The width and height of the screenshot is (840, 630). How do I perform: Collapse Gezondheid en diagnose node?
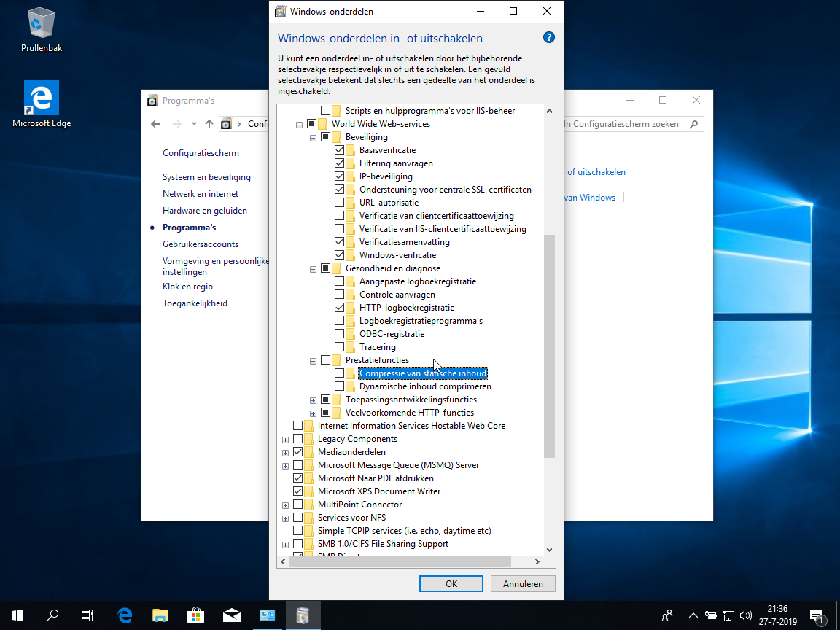[313, 269]
